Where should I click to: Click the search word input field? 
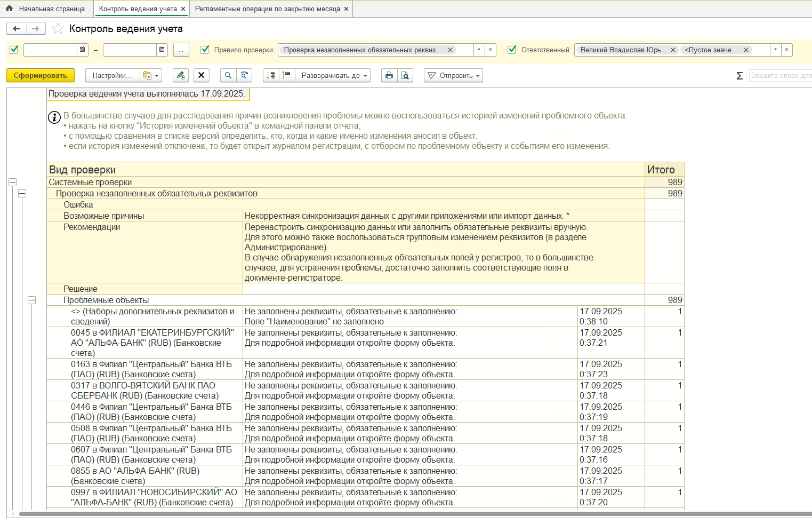779,76
